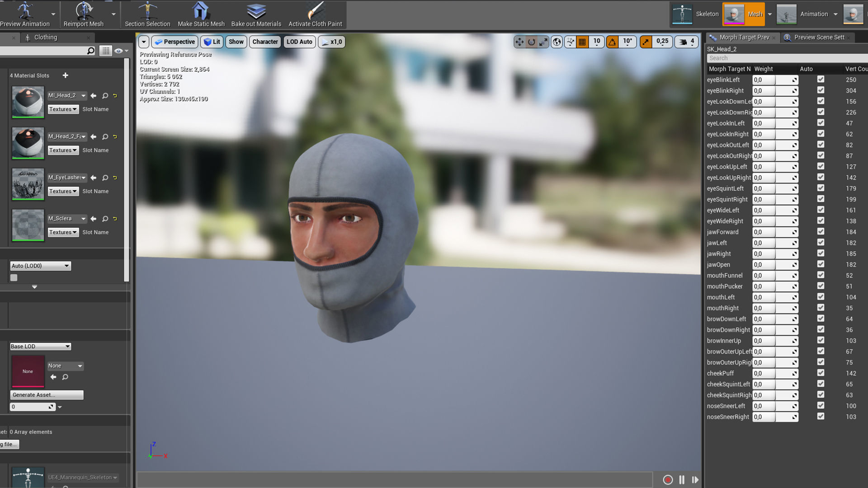The image size is (868, 488).
Task: Browse to M_EyeLashes material asset
Action: coord(105,178)
